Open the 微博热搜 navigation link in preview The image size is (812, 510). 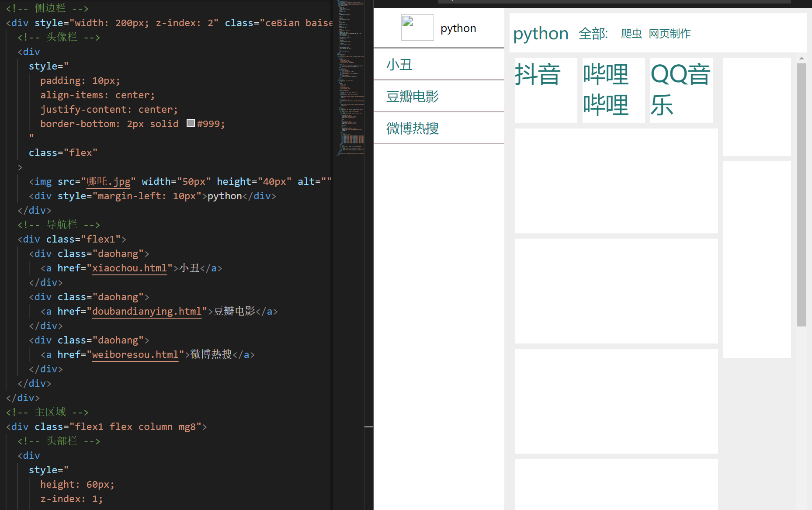(413, 128)
